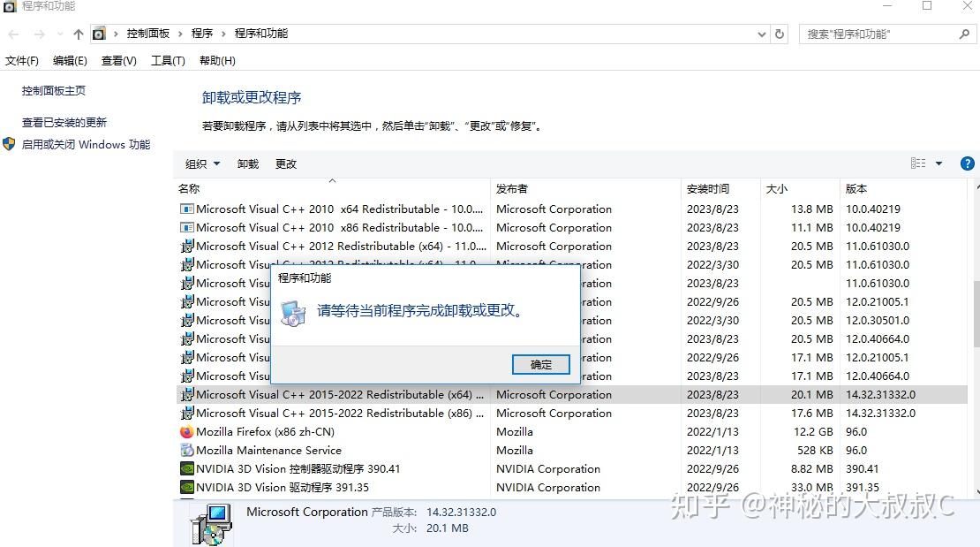
Task: Click the Control Panel icon in address bar
Action: 99,34
